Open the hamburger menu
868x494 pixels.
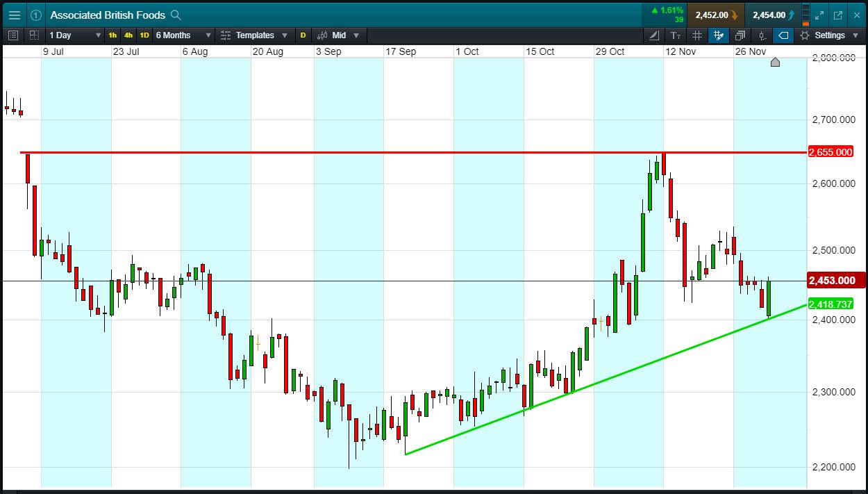[x=15, y=15]
